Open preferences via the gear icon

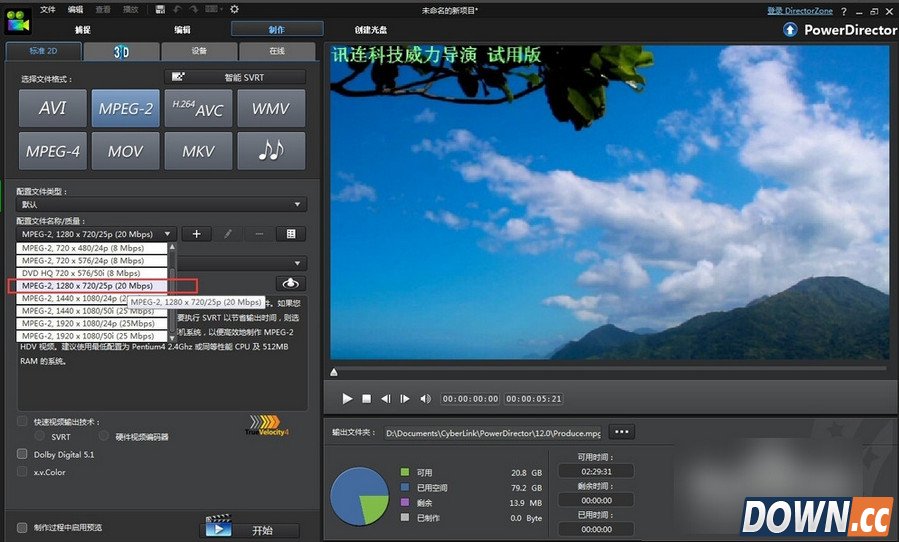234,9
